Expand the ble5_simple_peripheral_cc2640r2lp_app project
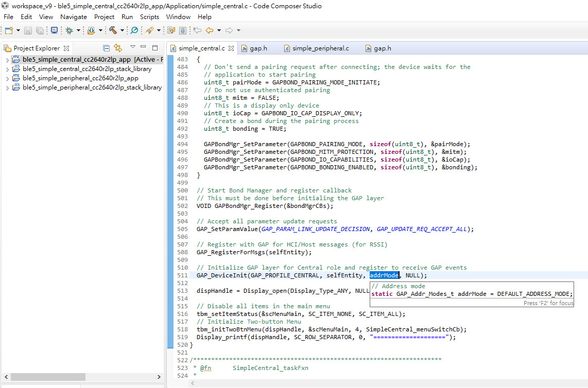588x388 pixels. pyautogui.click(x=7, y=79)
